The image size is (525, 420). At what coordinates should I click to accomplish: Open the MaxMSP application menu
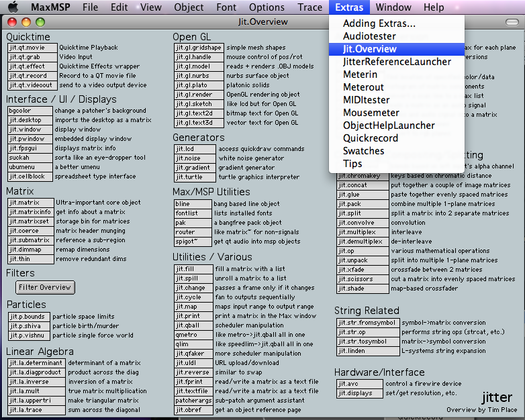click(x=50, y=7)
